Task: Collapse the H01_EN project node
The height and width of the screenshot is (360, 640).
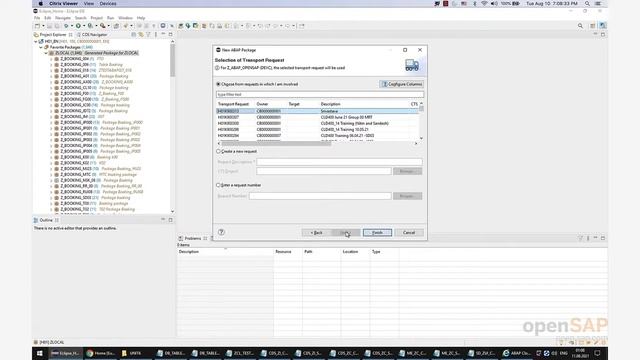Action: [x=36, y=41]
